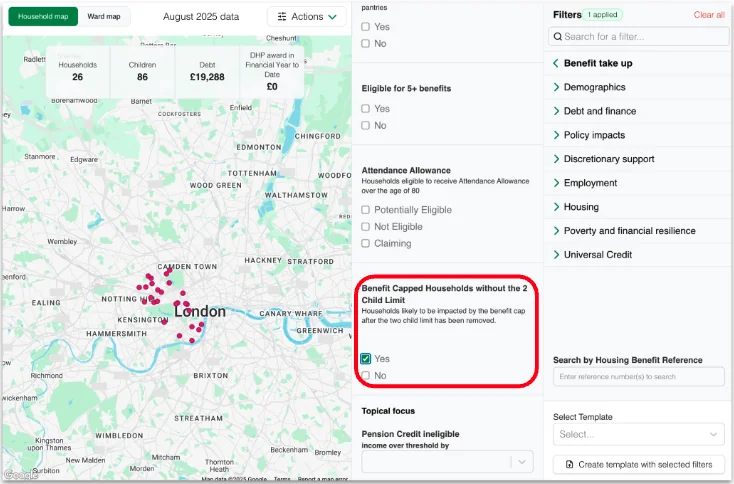The width and height of the screenshot is (734, 484).
Task: Click the Housing Benefit Reference search field
Action: point(638,377)
